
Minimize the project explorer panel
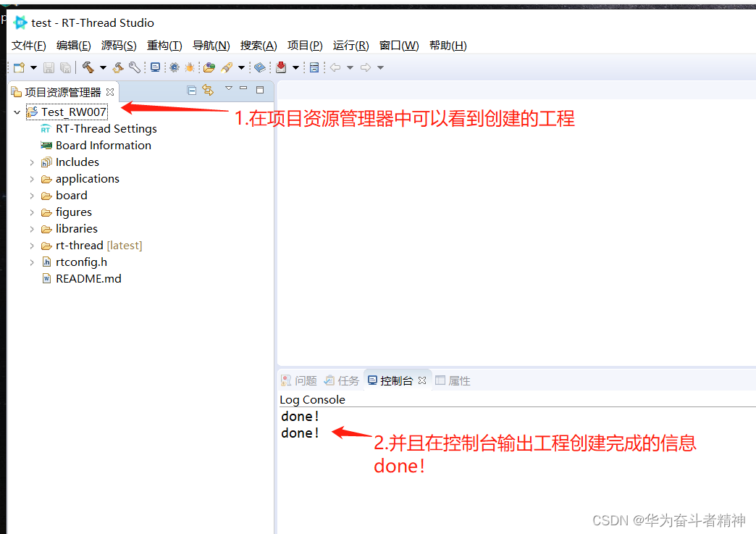click(x=243, y=88)
